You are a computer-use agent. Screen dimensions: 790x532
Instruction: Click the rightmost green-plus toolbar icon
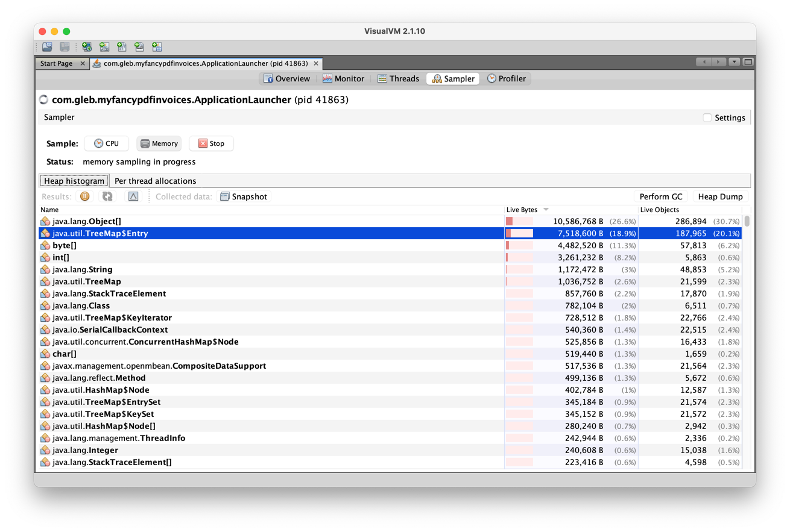point(157,47)
